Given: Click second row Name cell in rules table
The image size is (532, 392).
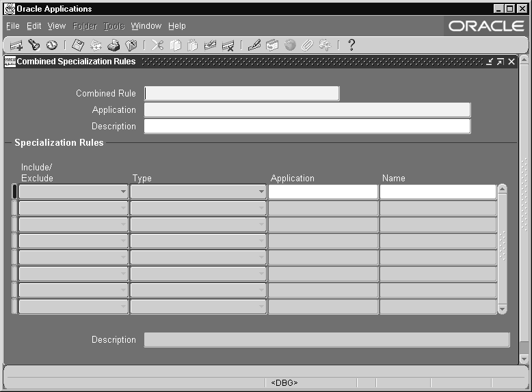Looking at the screenshot, I should 438,208.
